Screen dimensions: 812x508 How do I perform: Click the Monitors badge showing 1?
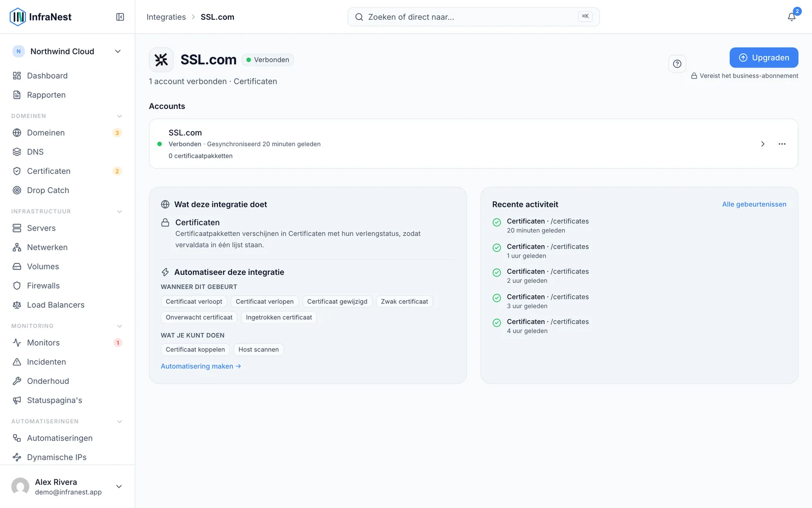117,343
